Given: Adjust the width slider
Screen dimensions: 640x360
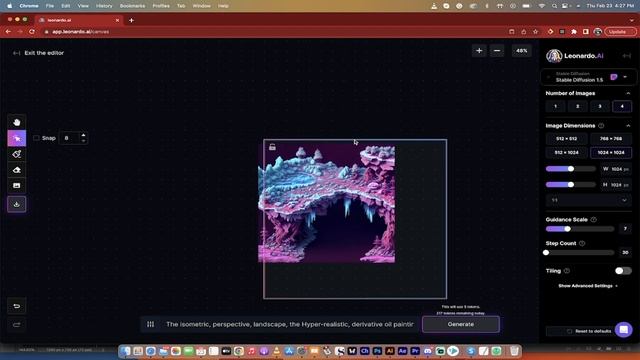Looking at the screenshot, I should point(571,169).
